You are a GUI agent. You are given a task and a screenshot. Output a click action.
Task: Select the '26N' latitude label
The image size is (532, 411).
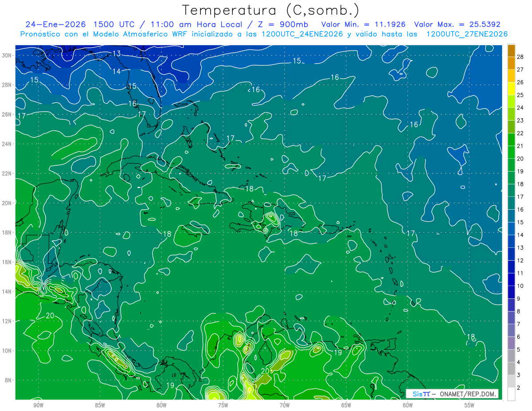click(x=7, y=114)
